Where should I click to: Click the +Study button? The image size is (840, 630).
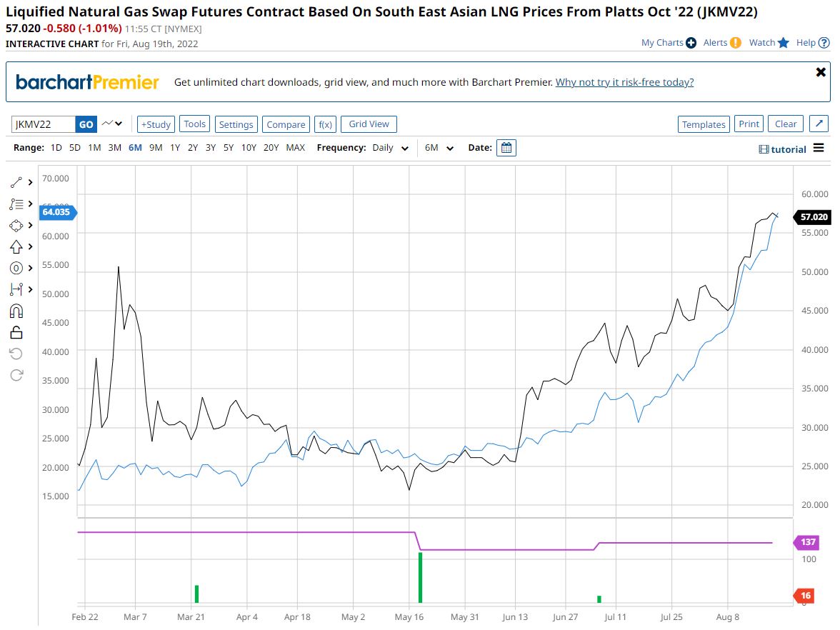pos(156,124)
